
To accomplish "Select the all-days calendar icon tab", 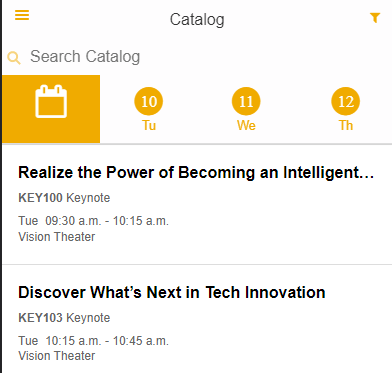I will (51, 109).
